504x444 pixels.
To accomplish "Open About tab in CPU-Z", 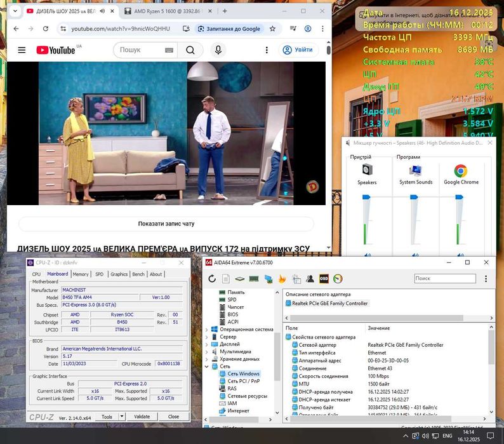I will pos(156,274).
